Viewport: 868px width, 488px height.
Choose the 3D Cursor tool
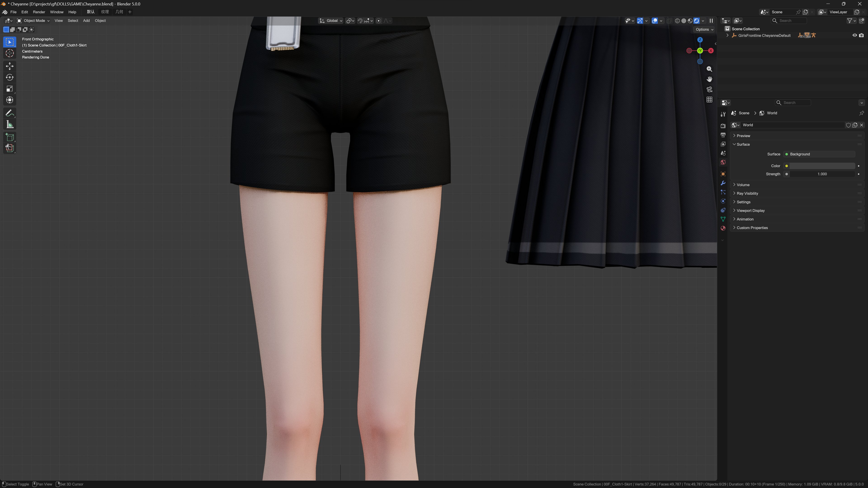pyautogui.click(x=9, y=53)
